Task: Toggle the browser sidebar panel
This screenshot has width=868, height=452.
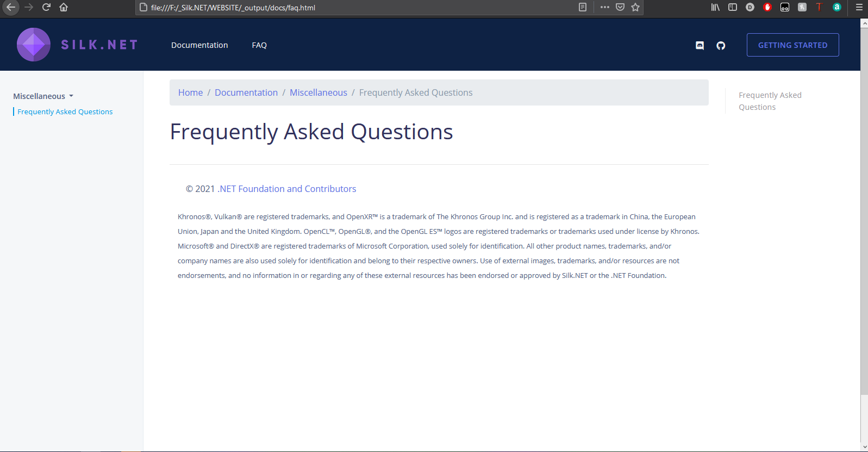Action: [x=732, y=7]
